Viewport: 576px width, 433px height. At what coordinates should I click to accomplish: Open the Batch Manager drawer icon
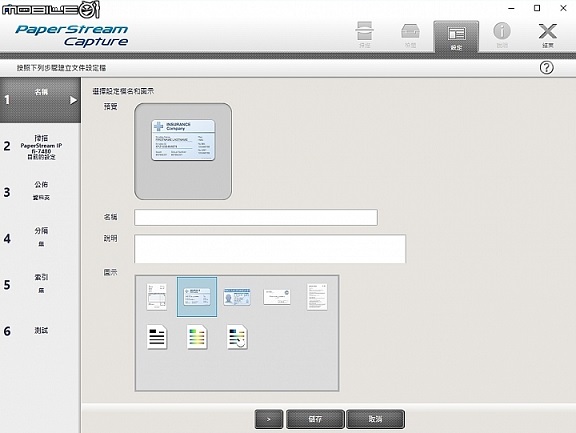410,35
